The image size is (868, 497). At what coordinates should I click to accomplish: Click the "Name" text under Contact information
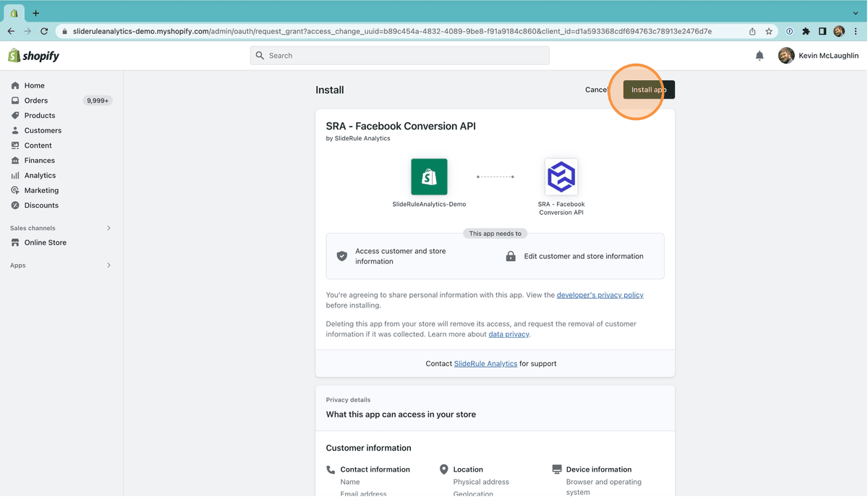tap(350, 482)
